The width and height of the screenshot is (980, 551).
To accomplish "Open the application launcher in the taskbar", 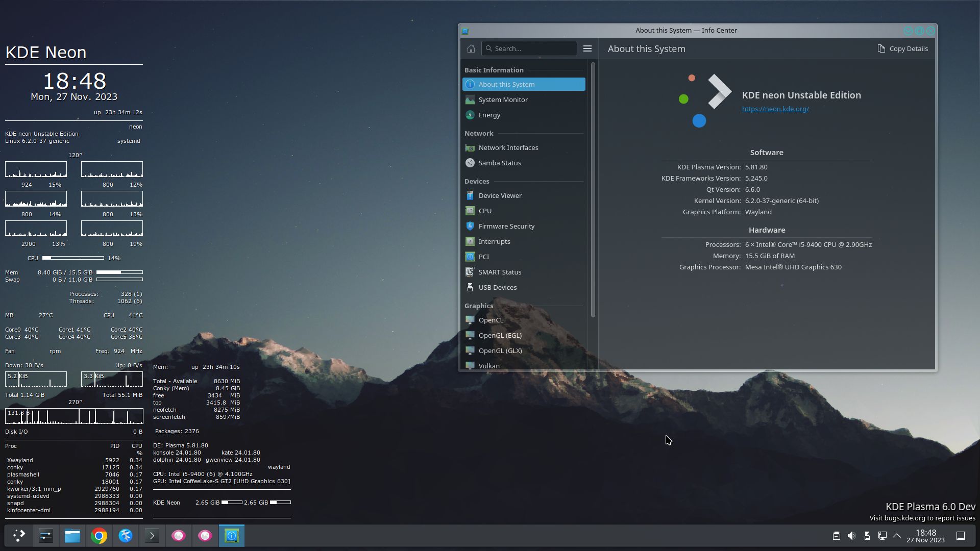I will pyautogui.click(x=19, y=536).
